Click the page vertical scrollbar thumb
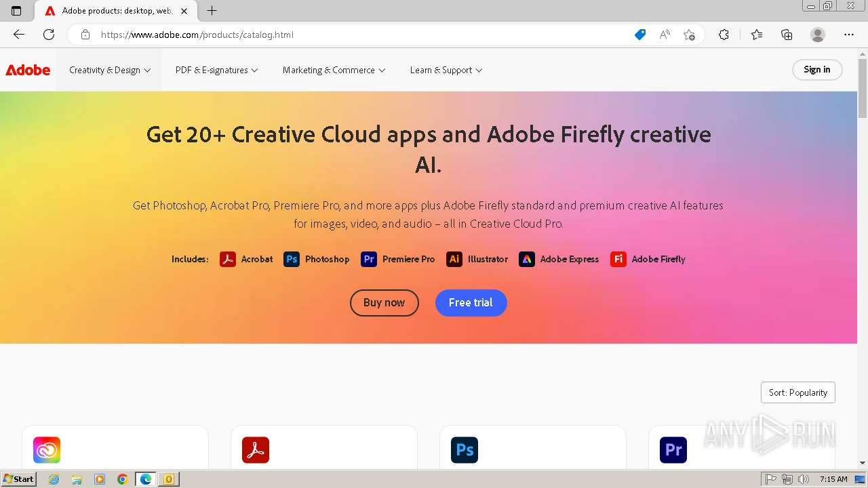The height and width of the screenshot is (488, 868). point(863,88)
